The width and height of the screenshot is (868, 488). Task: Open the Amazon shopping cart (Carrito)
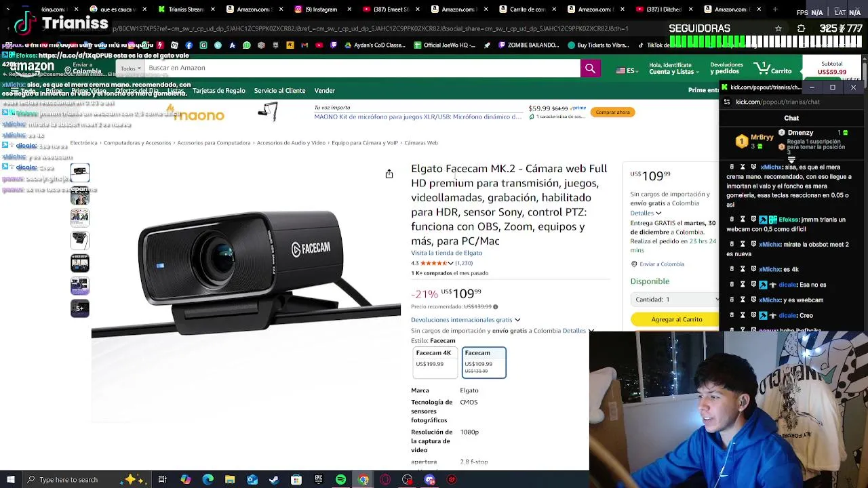point(774,69)
